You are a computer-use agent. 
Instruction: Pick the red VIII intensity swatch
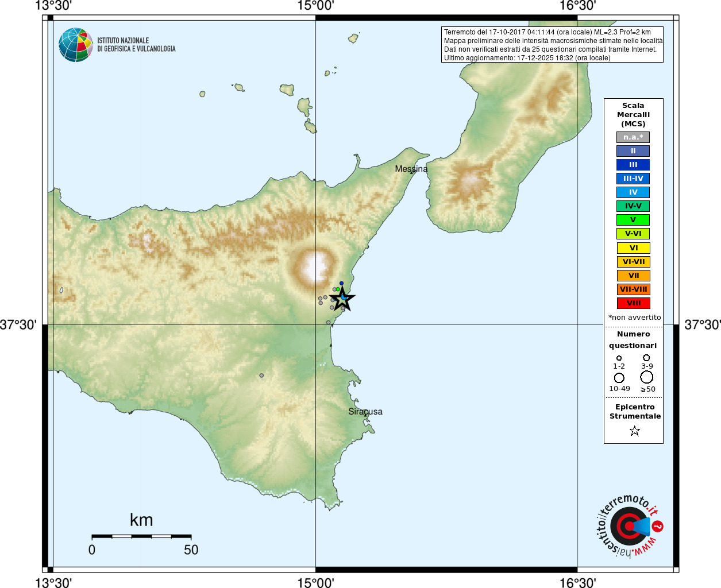click(x=633, y=303)
